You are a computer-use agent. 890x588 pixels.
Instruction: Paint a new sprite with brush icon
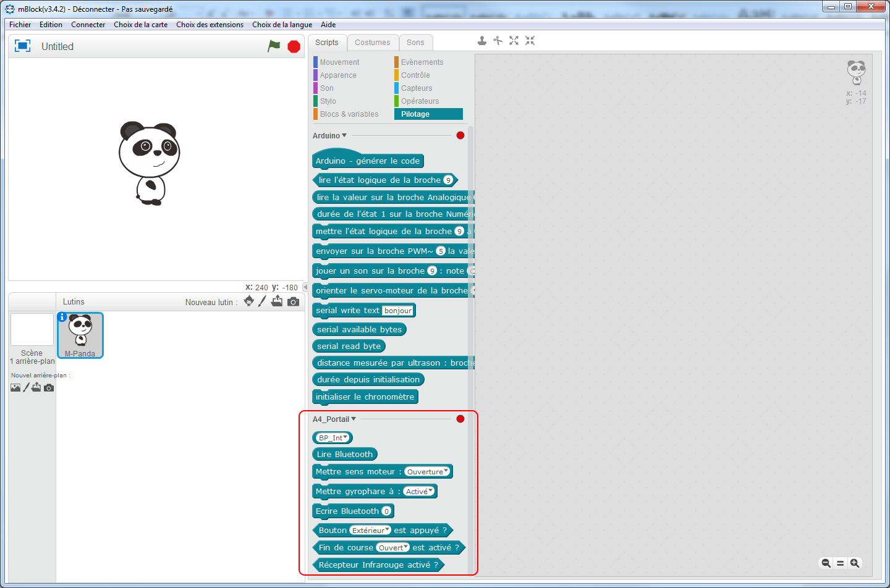pyautogui.click(x=262, y=301)
